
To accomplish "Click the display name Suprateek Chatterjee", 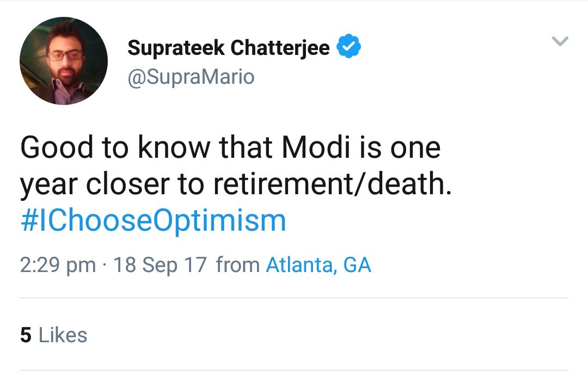I will point(228,48).
